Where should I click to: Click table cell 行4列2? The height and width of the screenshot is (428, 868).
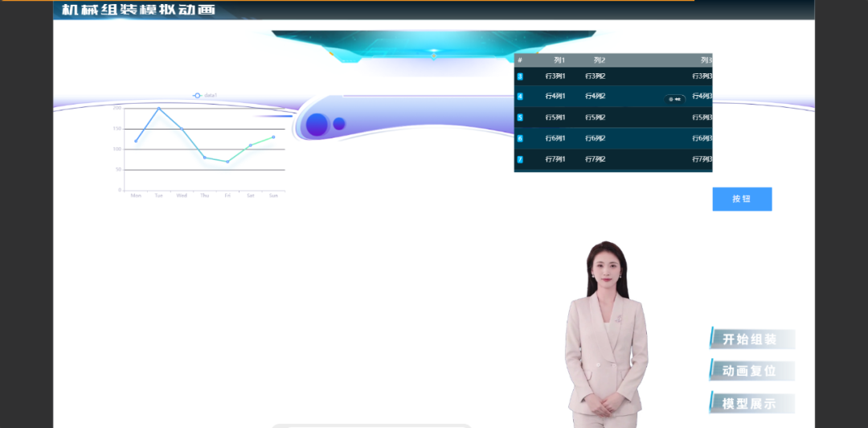(595, 97)
